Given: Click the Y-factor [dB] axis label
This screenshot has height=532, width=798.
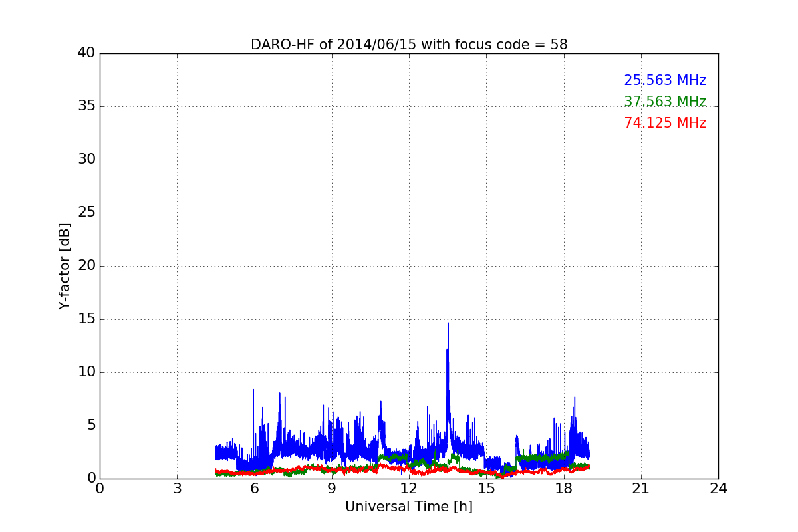Looking at the screenshot, I should point(65,266).
